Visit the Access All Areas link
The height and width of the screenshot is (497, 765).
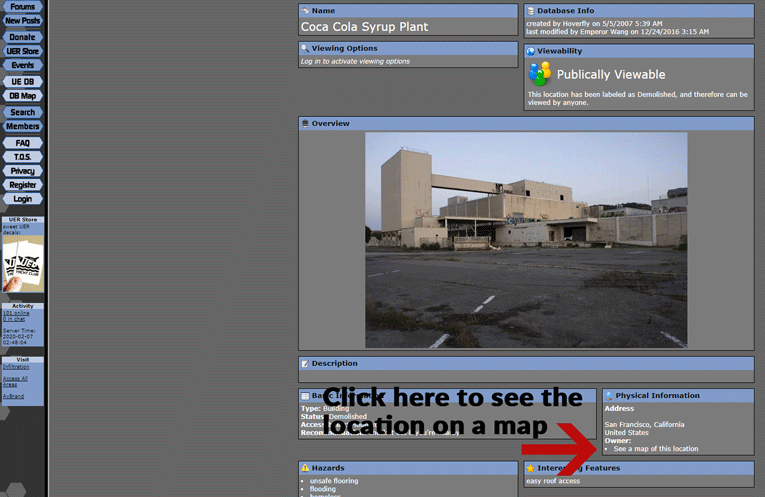click(x=15, y=381)
